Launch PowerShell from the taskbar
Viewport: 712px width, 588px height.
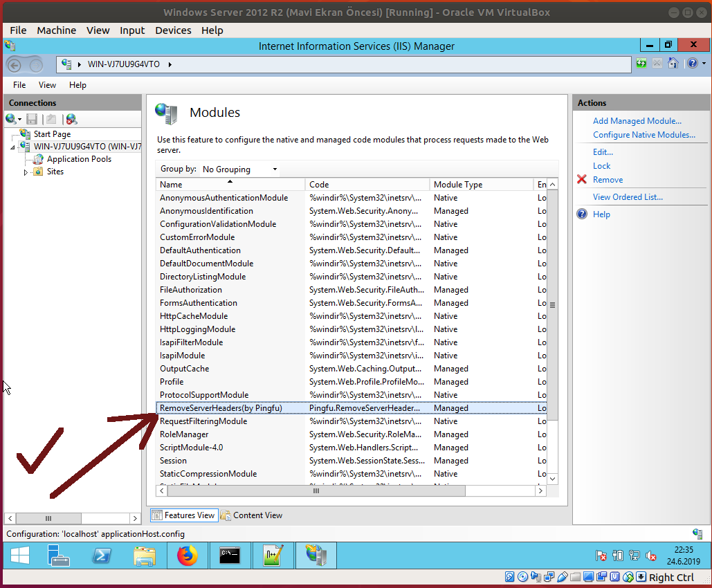point(102,555)
